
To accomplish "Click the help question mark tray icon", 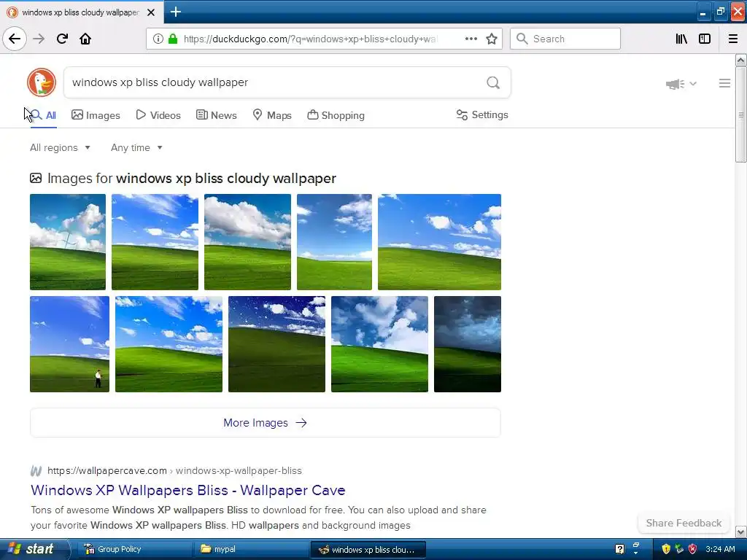I will [x=620, y=549].
